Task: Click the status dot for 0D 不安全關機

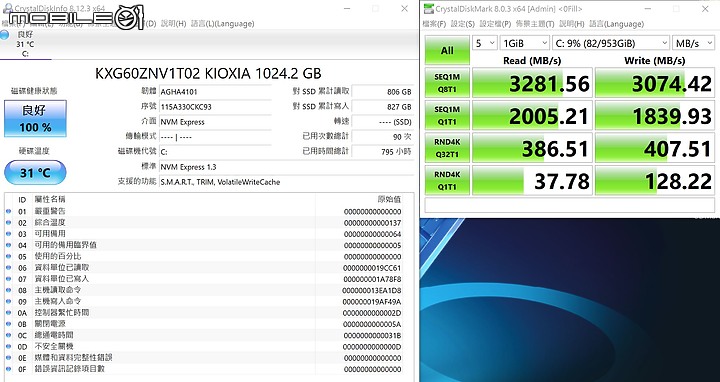Action: pos(8,346)
